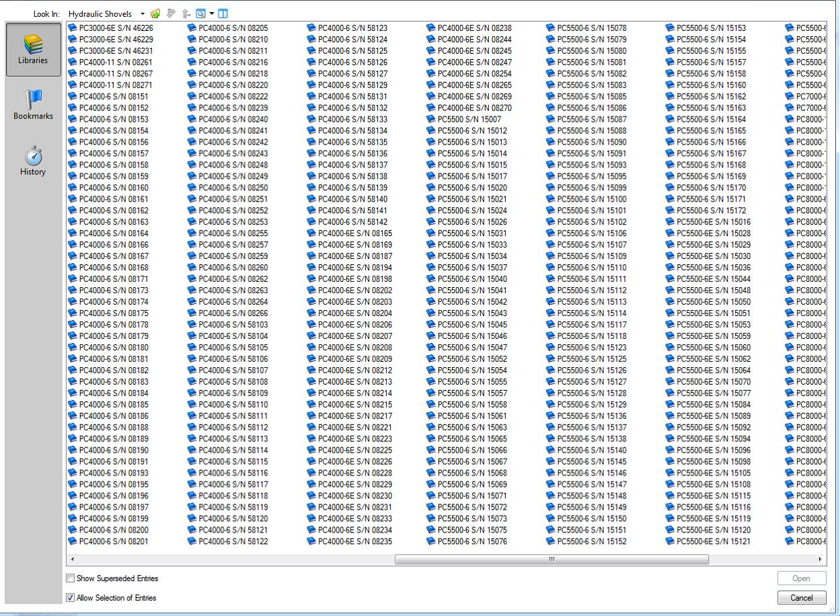This screenshot has width=840, height=616.
Task: Select entry PC5500-6 S/N 15123
Action: click(x=586, y=348)
